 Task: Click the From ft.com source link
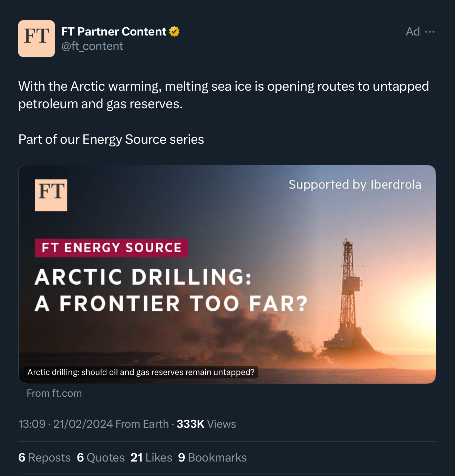click(54, 393)
